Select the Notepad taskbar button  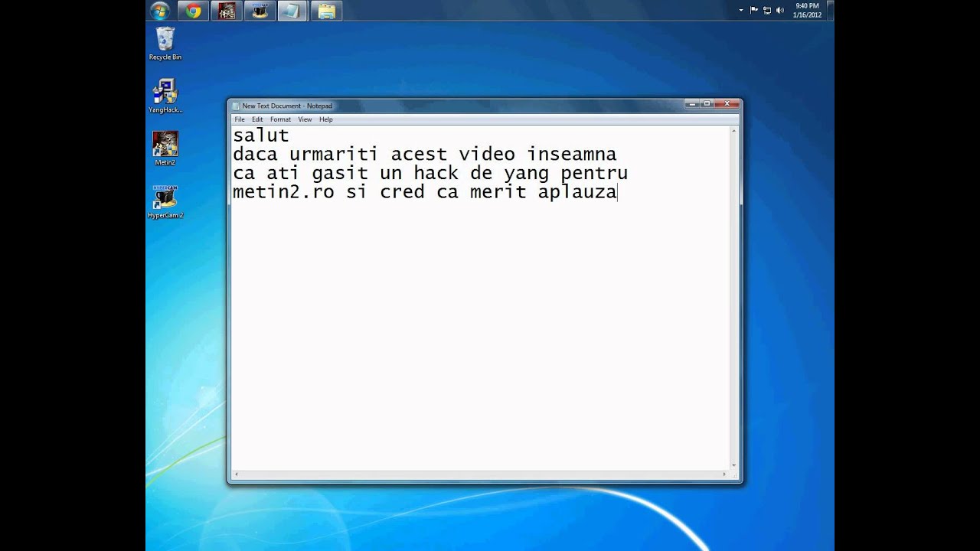click(x=292, y=11)
